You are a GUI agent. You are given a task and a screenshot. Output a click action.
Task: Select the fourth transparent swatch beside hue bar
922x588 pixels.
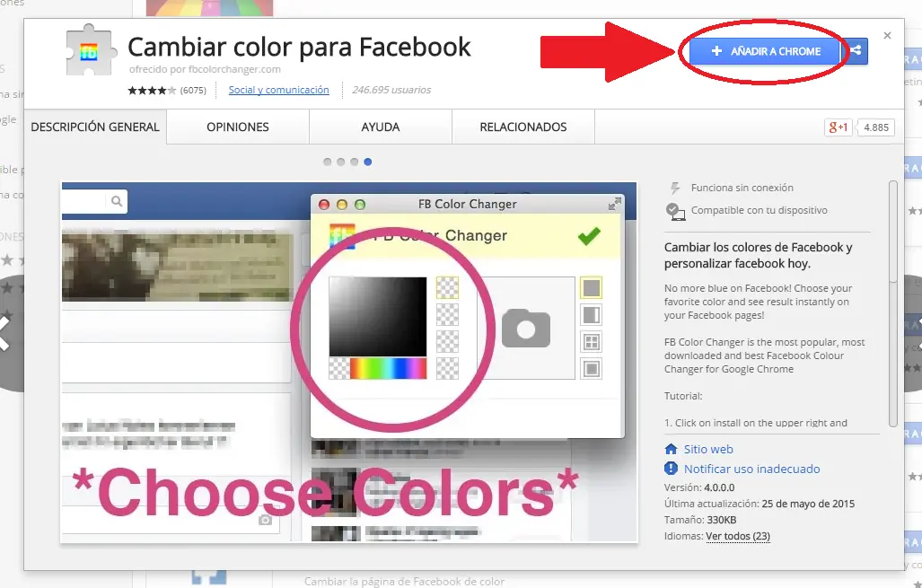447,368
